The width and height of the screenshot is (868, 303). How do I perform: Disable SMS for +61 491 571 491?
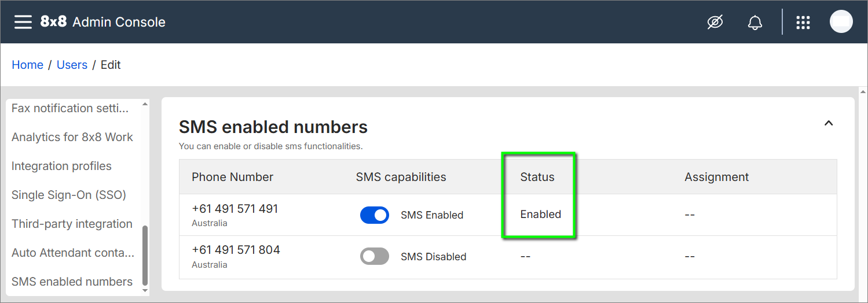click(375, 215)
